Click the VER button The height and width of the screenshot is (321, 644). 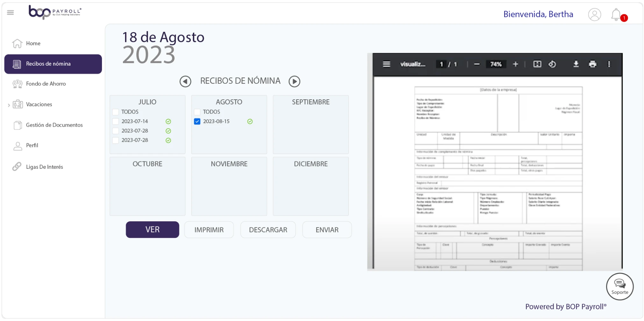tap(152, 230)
